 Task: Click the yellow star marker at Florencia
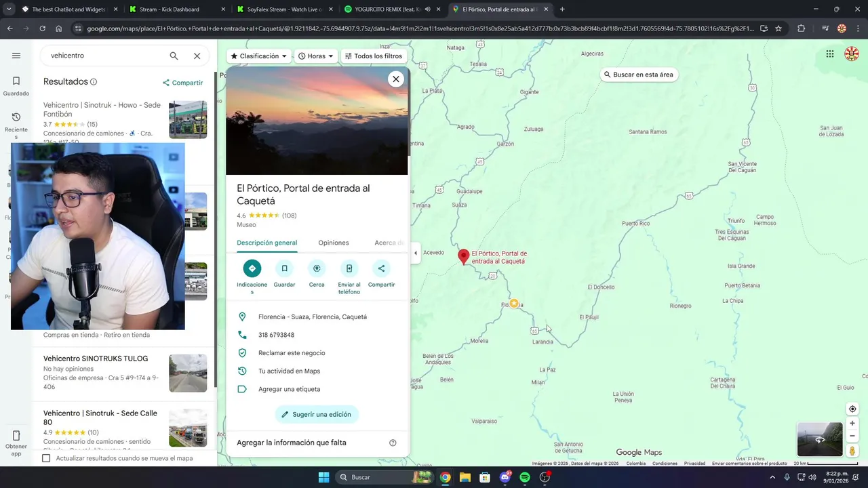(514, 304)
